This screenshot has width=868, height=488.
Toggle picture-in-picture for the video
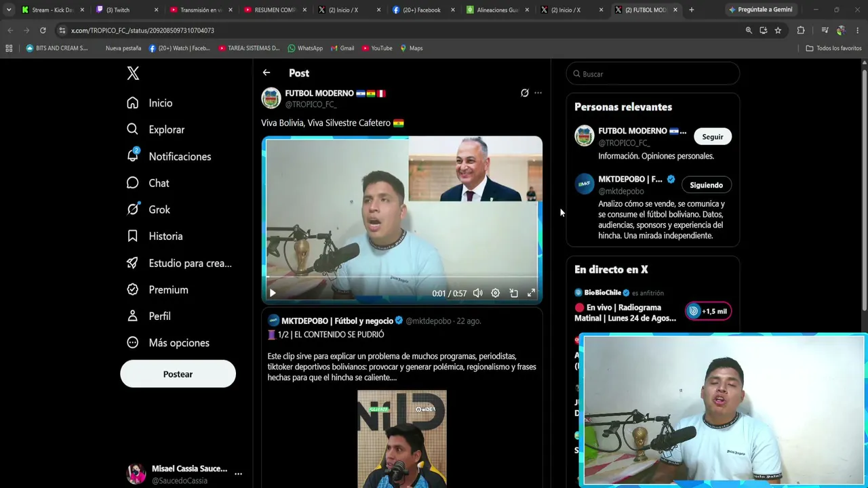tap(513, 293)
